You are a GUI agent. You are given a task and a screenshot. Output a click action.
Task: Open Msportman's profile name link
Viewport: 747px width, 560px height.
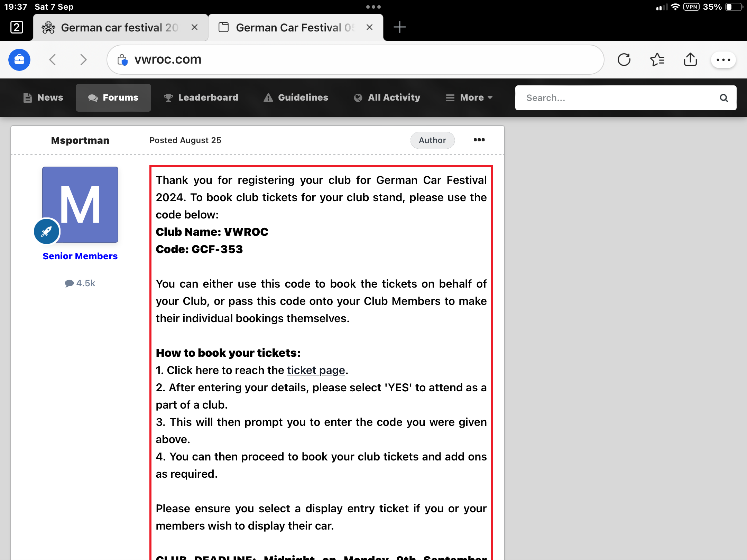click(x=80, y=140)
